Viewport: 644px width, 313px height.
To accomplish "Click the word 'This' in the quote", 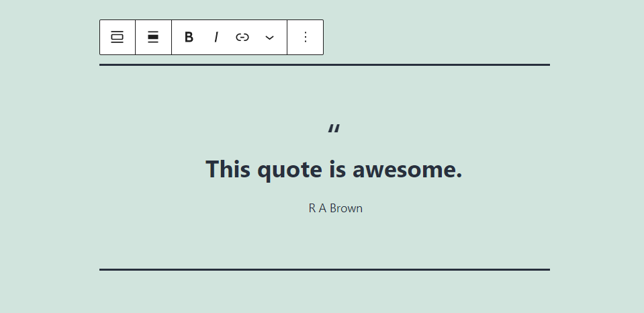I will (228, 169).
